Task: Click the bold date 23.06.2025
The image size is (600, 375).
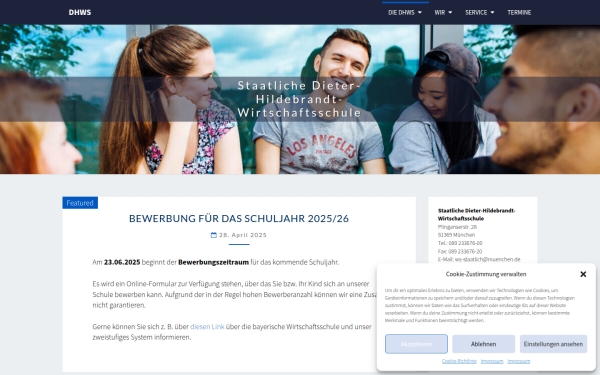Action: (122, 262)
